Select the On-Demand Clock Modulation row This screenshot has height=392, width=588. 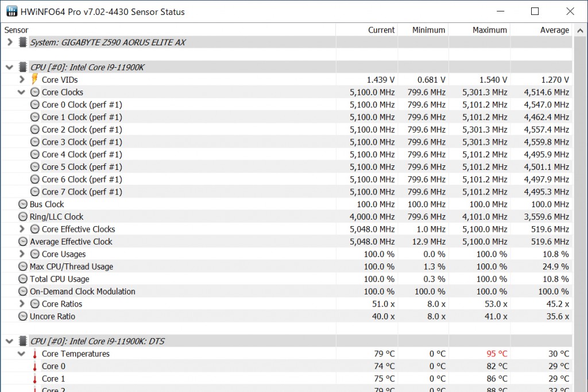pyautogui.click(x=287, y=291)
